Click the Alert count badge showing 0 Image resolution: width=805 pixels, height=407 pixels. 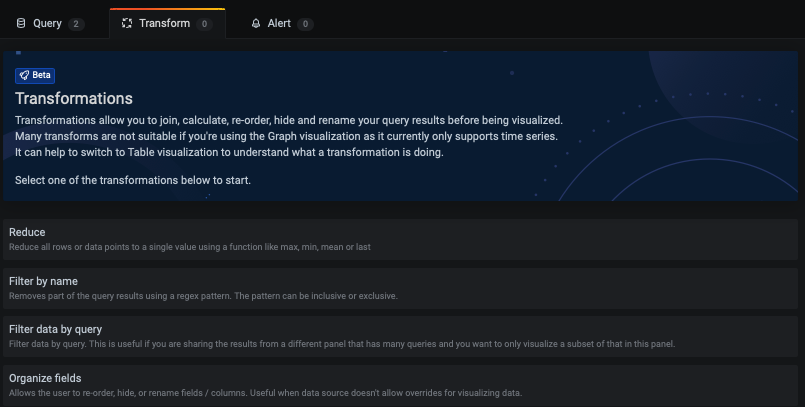click(x=305, y=24)
